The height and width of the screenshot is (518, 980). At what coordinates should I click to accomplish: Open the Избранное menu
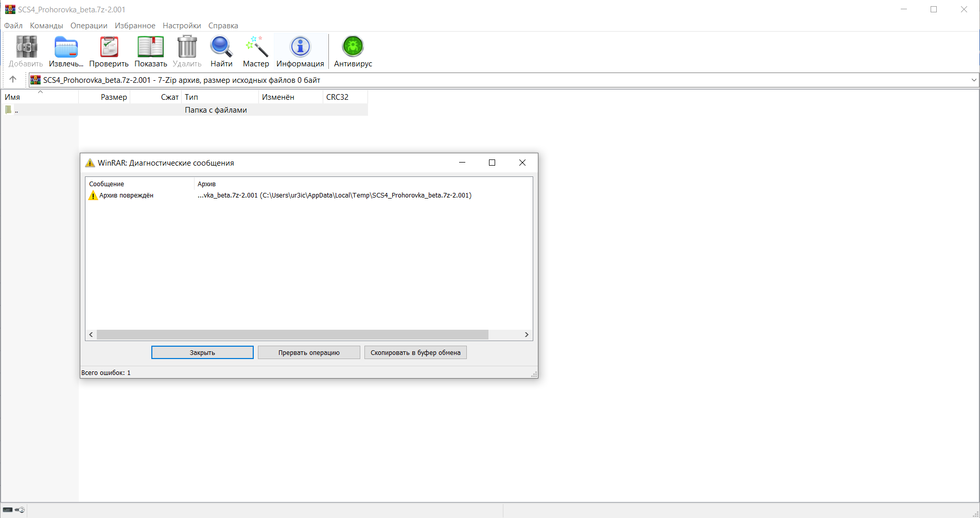click(135, 26)
